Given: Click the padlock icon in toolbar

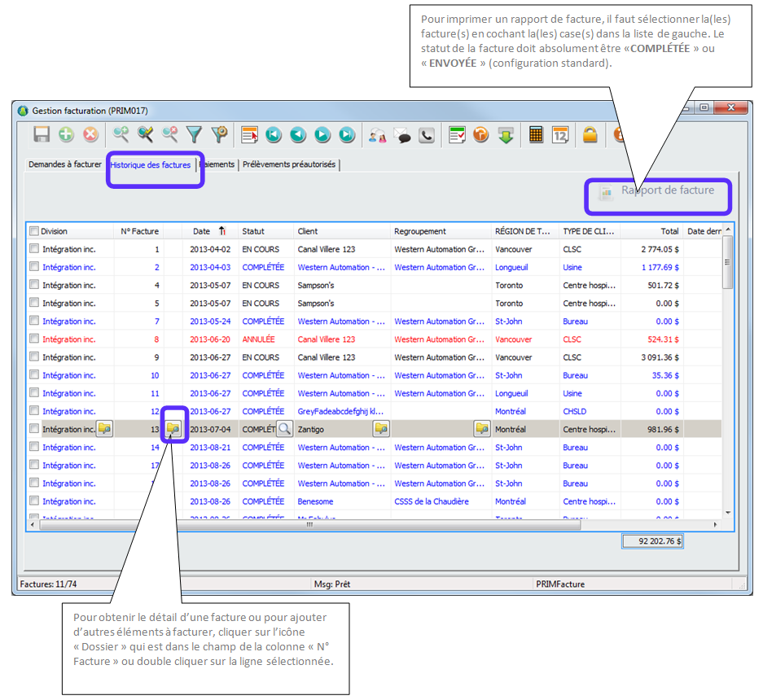Looking at the screenshot, I should coord(590,135).
